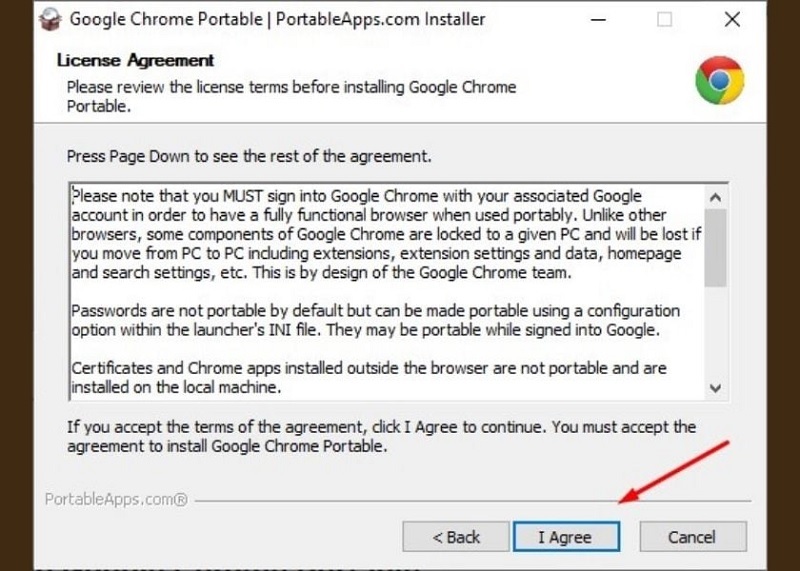Click the License Agreement heading
This screenshot has width=800, height=571.
(136, 61)
